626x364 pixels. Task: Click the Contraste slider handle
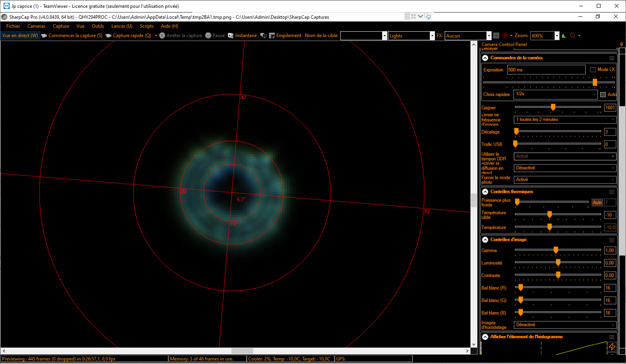(x=558, y=275)
